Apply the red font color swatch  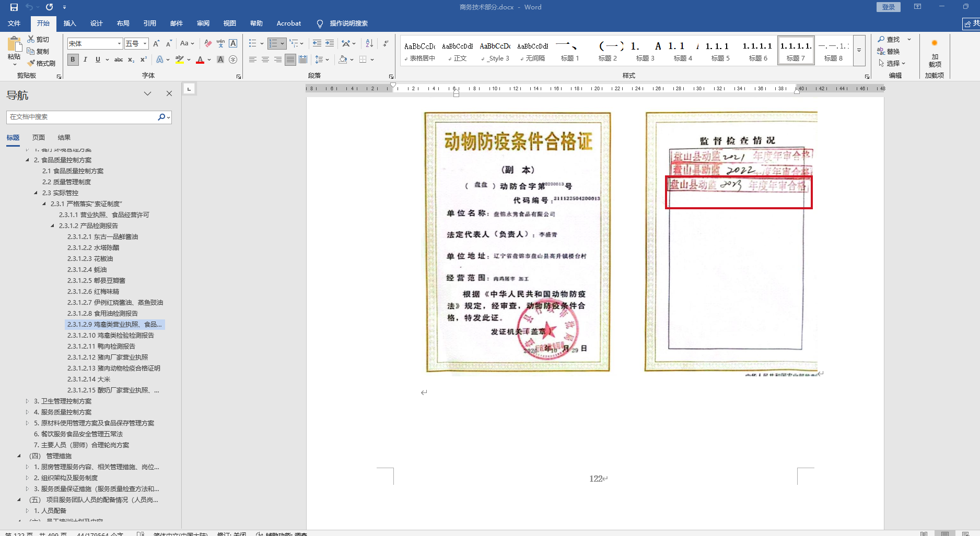[200, 60]
